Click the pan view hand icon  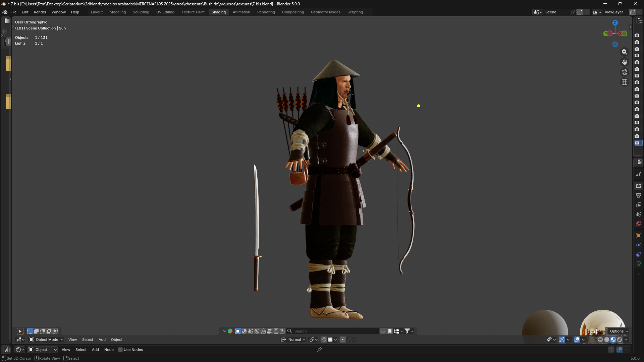pos(624,62)
